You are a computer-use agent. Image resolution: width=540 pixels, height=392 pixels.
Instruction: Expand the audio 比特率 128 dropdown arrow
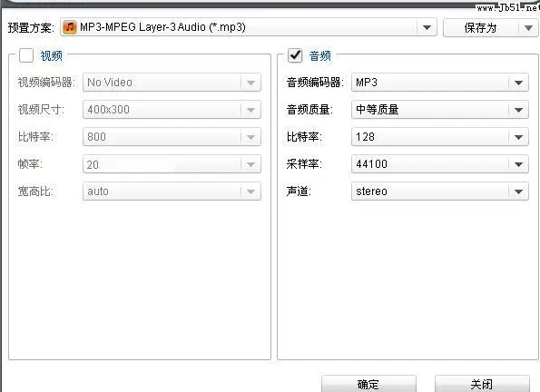[518, 137]
